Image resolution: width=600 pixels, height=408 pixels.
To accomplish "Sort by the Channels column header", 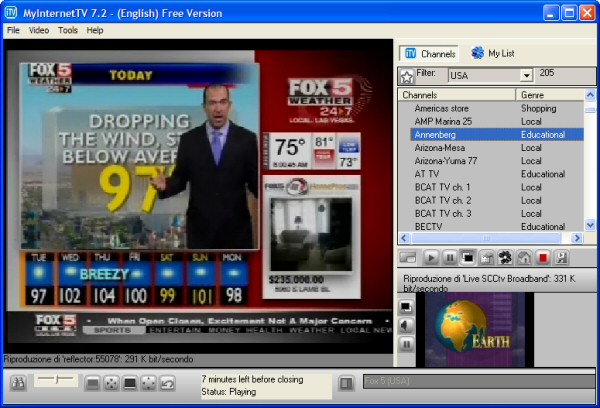I will [x=457, y=95].
